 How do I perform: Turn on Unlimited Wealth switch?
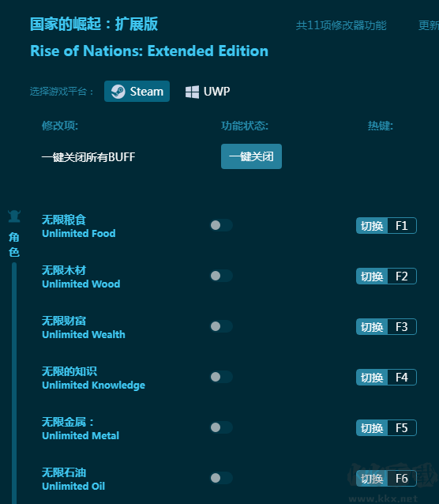pos(221,326)
